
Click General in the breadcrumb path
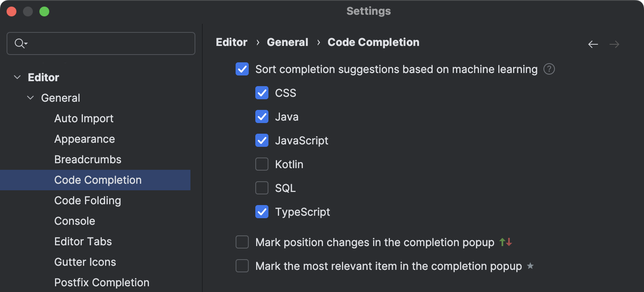pyautogui.click(x=287, y=42)
